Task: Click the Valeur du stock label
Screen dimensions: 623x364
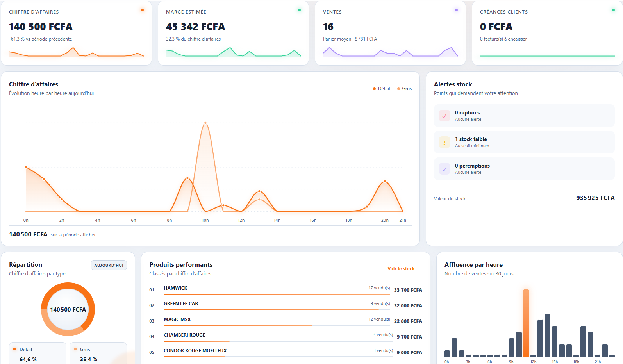Action: (x=450, y=199)
